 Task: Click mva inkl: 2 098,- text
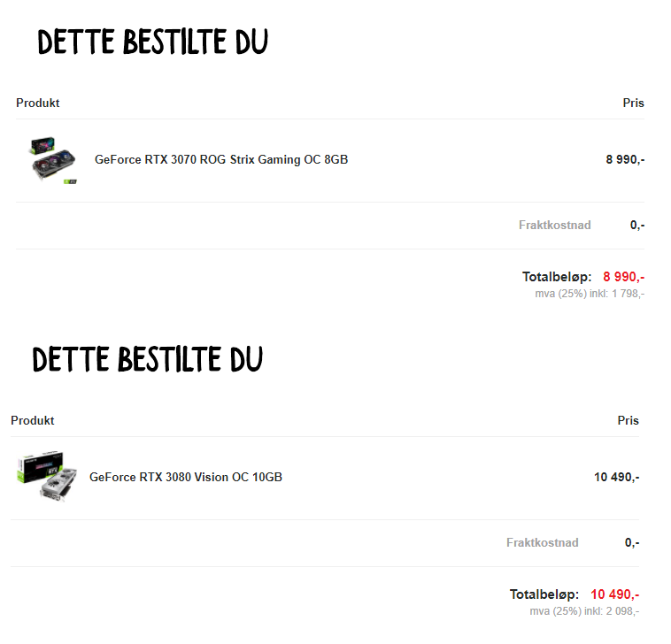584,611
